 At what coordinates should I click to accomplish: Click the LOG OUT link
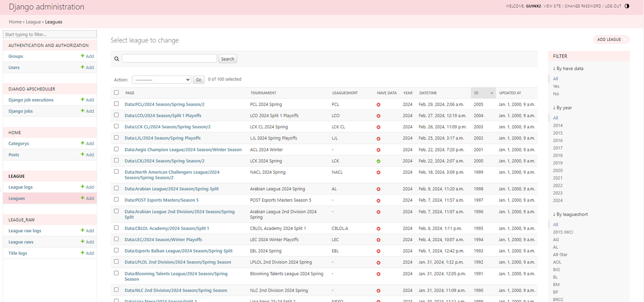[x=613, y=6]
